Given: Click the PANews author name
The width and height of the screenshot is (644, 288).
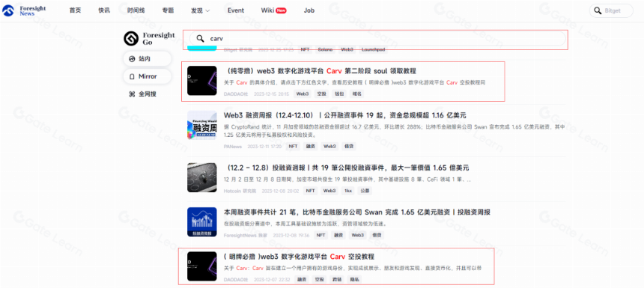Looking at the screenshot, I should [x=233, y=146].
